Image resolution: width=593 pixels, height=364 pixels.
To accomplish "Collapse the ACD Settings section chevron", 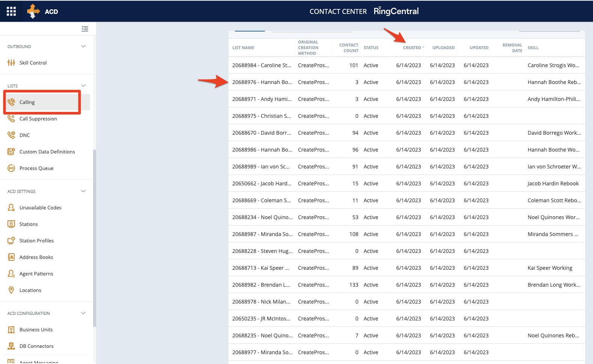I will click(x=83, y=191).
